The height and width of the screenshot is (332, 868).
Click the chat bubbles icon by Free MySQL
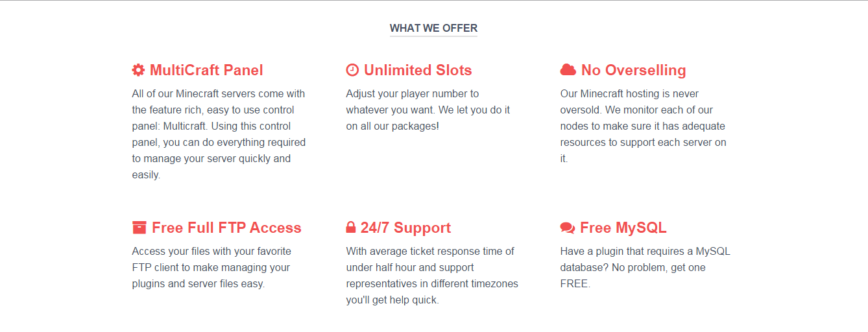[x=568, y=228]
